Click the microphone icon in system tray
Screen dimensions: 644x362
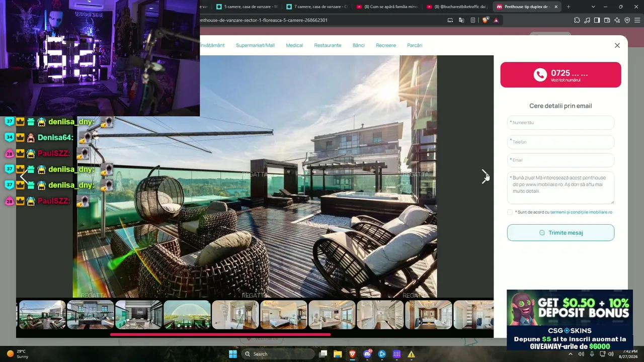coord(592,354)
